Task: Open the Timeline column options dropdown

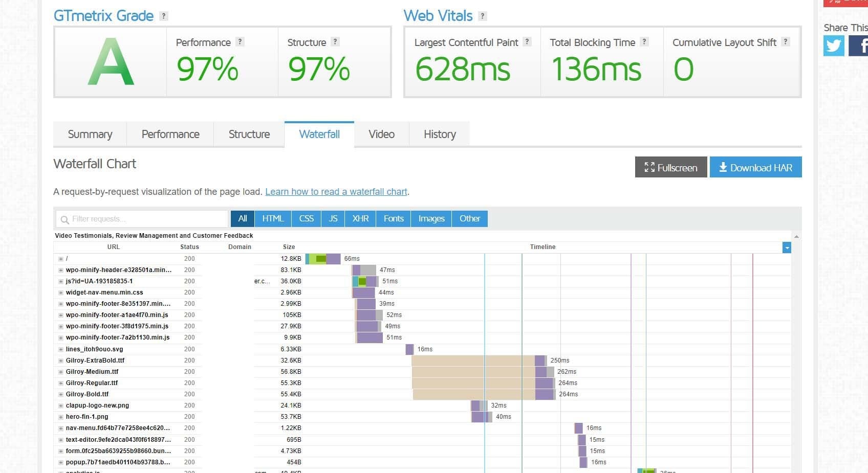Action: coord(787,248)
